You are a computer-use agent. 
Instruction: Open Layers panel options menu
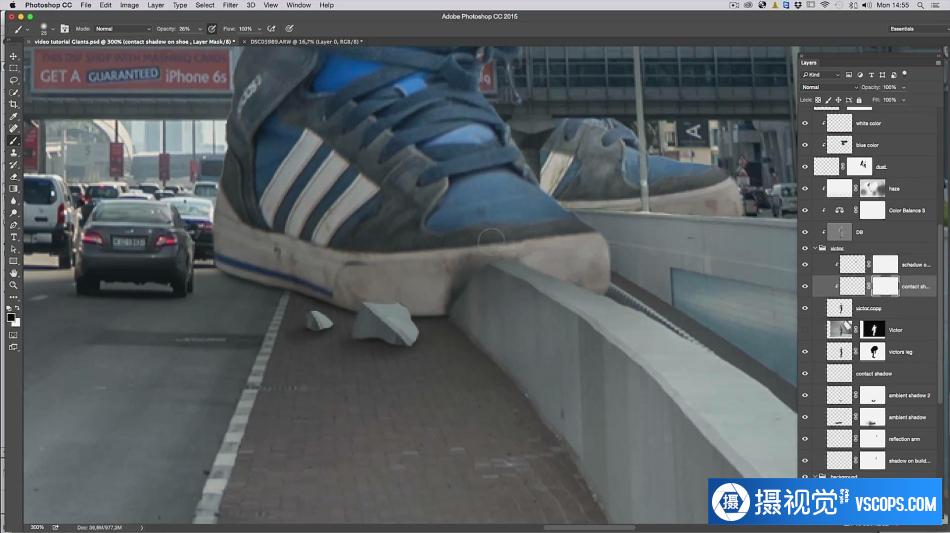click(938, 62)
